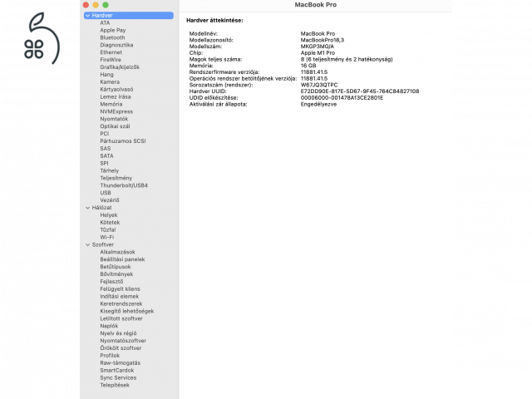Select Diagnosztika in the sidebar

click(116, 45)
